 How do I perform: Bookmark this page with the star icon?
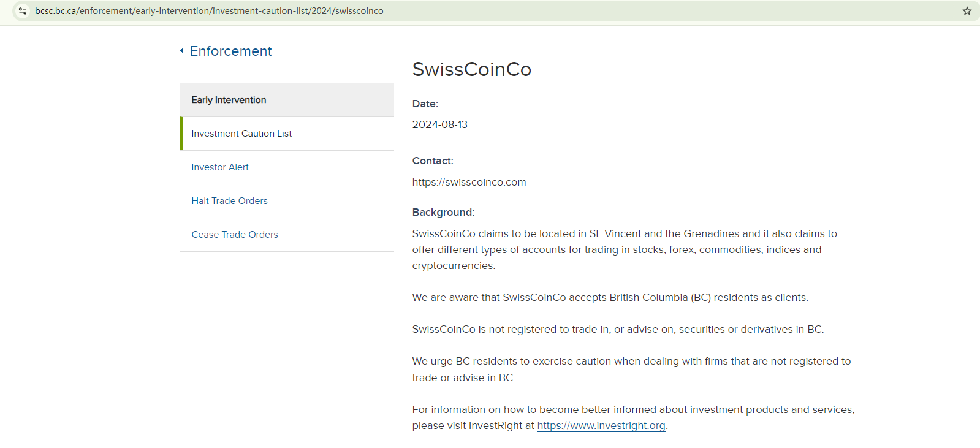(967, 11)
